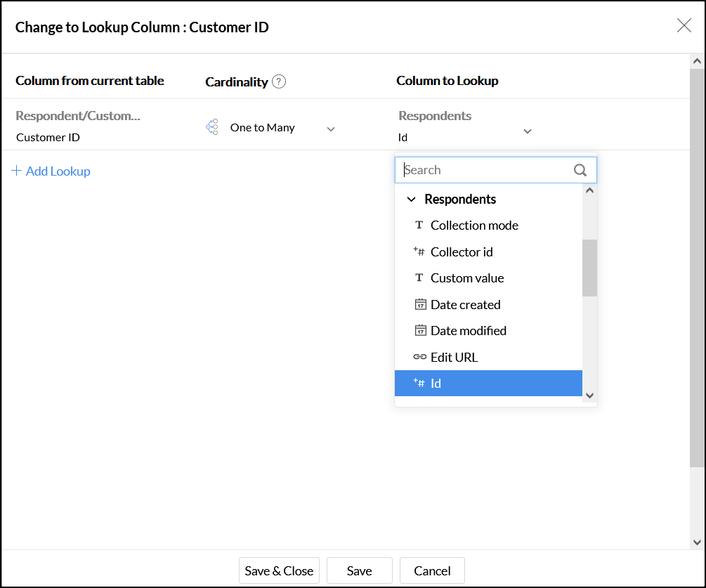Screen dimensions: 706x588
Task: Click the dropdown list scrollbar thumb
Action: point(589,268)
